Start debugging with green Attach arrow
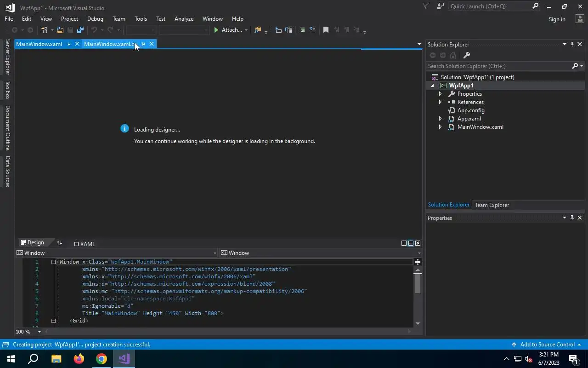This screenshot has height=368, width=588. point(216,30)
